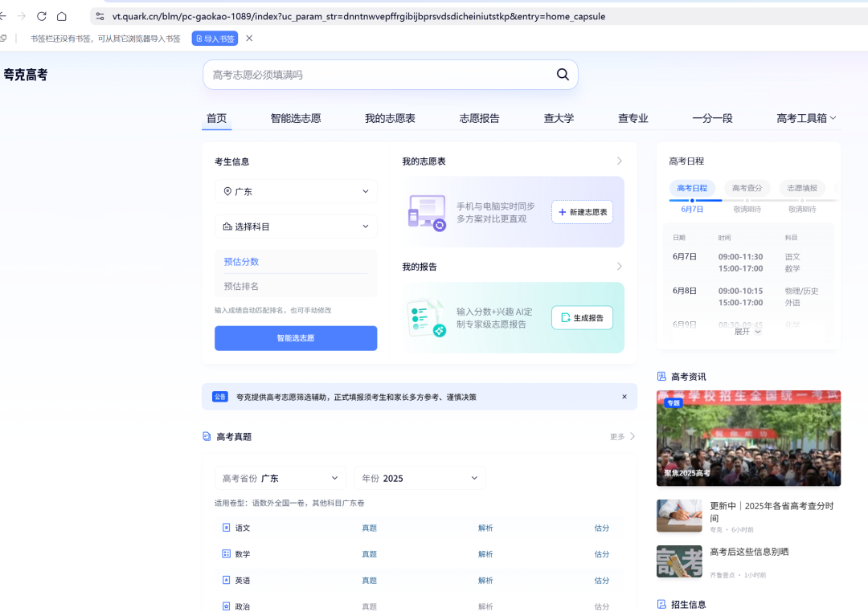868x612 pixels.
Task: Open the 广东 province dropdown in 考生信息
Action: pos(296,191)
